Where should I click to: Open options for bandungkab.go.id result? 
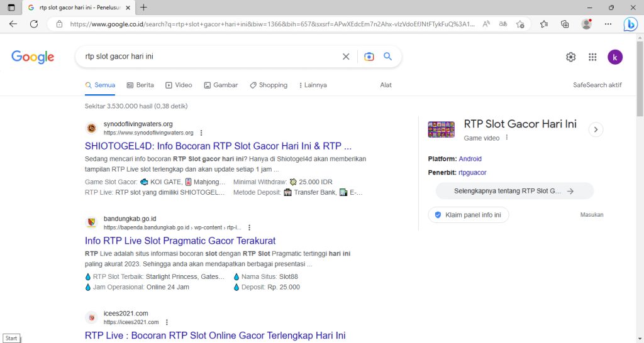coord(249,227)
